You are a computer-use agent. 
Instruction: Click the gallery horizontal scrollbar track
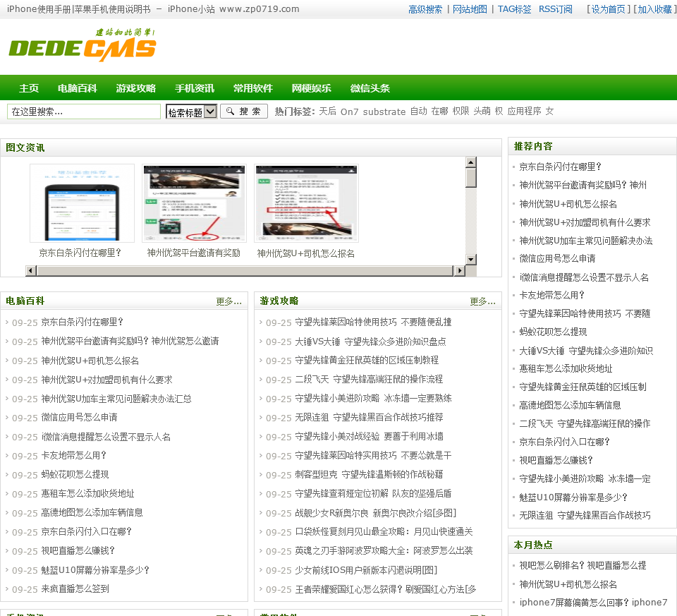point(245,270)
